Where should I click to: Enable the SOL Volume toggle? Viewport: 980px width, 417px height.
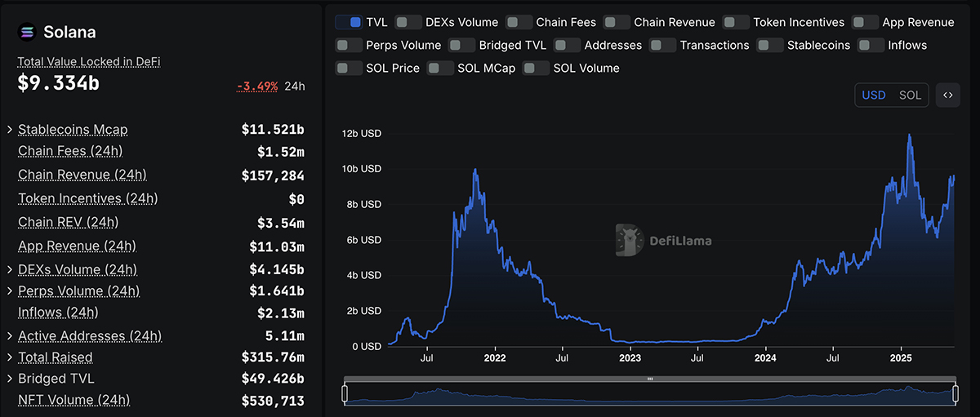click(537, 68)
